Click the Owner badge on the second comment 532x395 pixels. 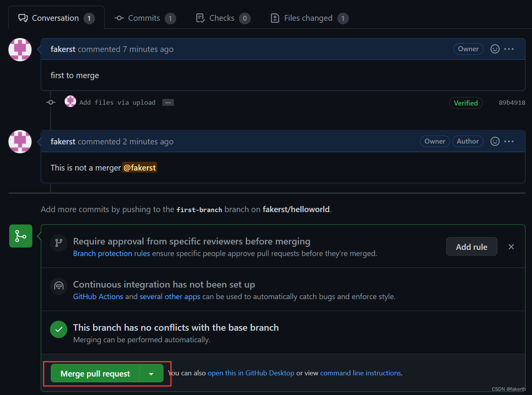[x=435, y=141]
